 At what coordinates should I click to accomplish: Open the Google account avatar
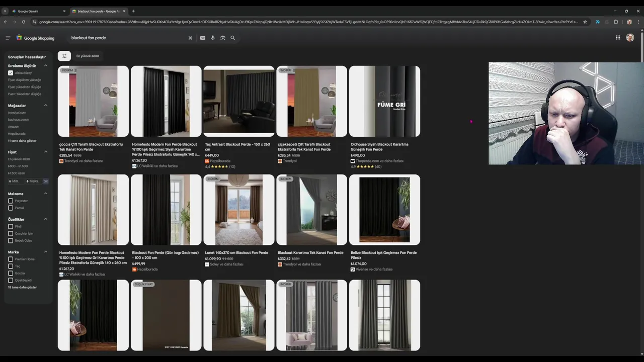coord(630,38)
